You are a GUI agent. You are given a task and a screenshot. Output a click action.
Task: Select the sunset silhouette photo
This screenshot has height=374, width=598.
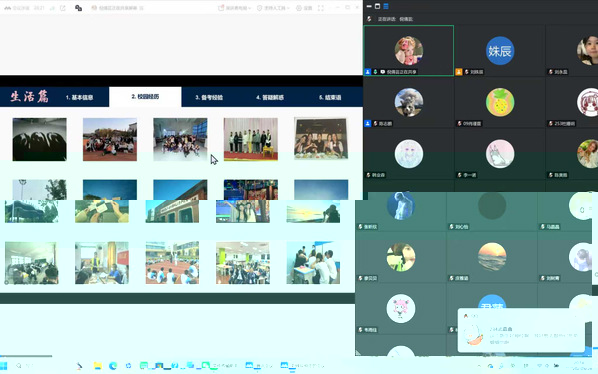(x=313, y=211)
